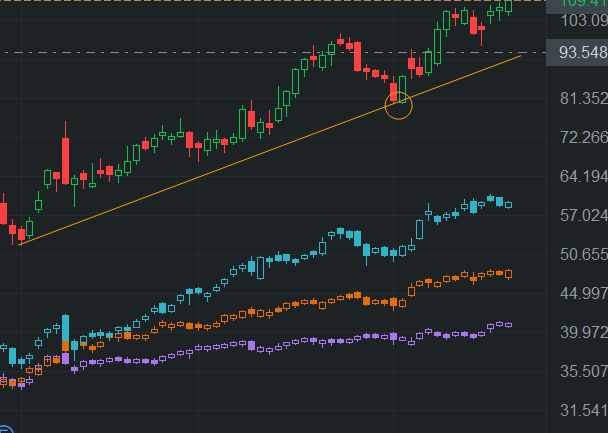Click the 103.09 price axis label

tap(578, 20)
